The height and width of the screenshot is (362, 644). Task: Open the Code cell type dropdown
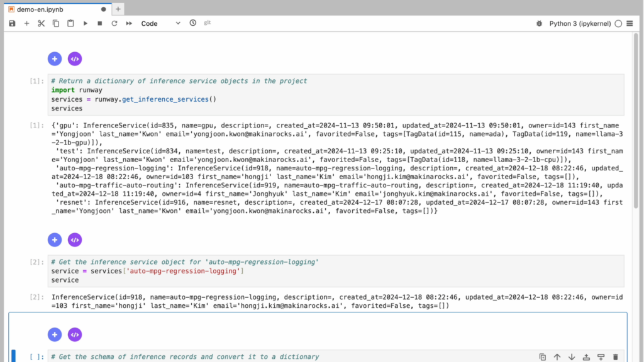tap(160, 23)
